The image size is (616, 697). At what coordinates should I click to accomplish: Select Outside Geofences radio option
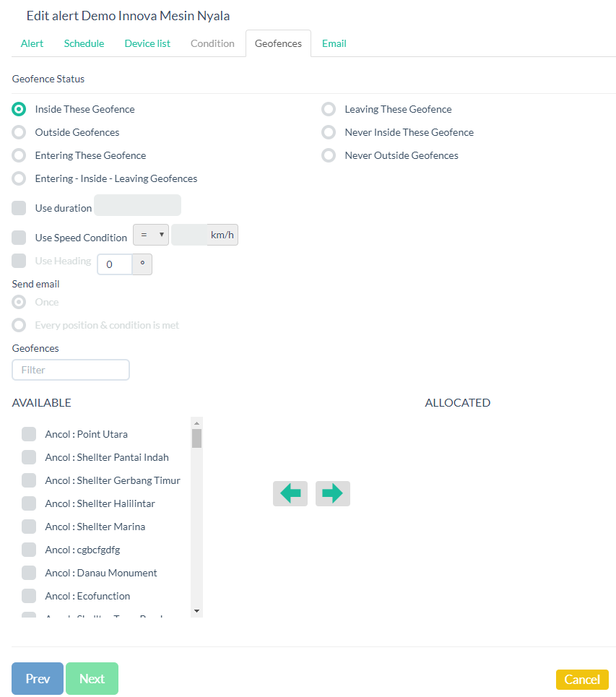[x=19, y=132]
